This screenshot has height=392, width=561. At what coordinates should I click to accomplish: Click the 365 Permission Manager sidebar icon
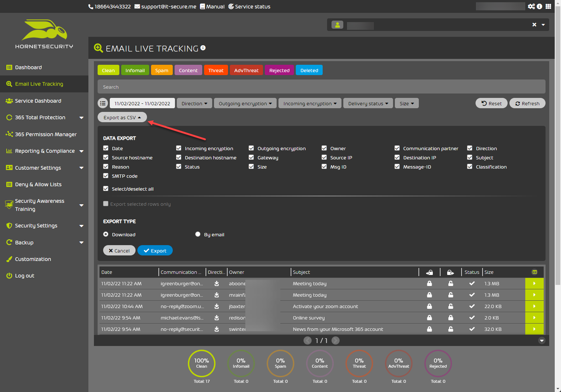9,134
